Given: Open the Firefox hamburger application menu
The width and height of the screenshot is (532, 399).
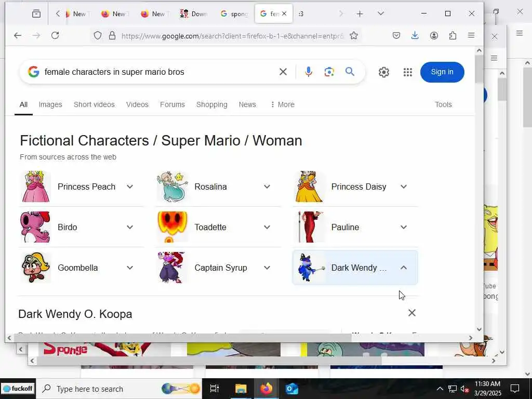Looking at the screenshot, I should click(471, 35).
